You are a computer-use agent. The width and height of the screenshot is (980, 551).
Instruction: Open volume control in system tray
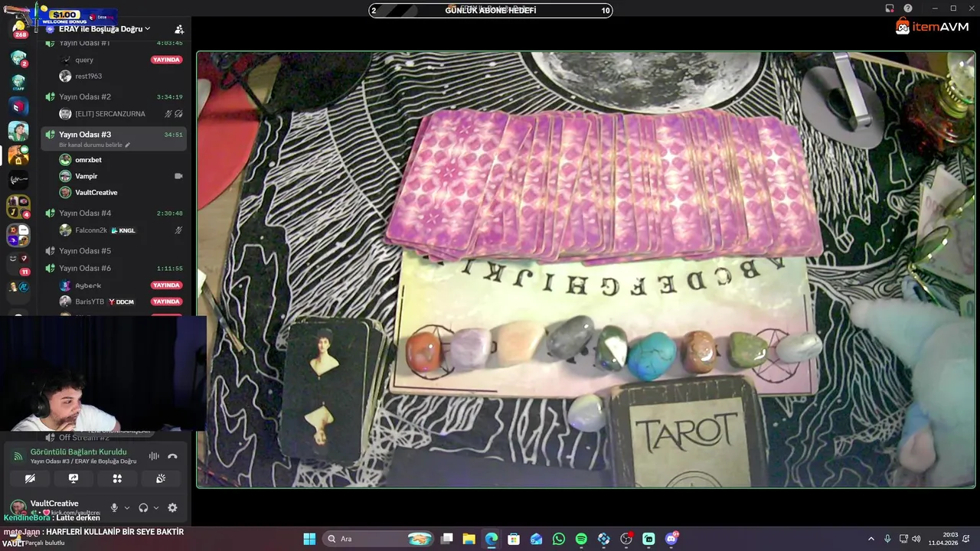916,539
